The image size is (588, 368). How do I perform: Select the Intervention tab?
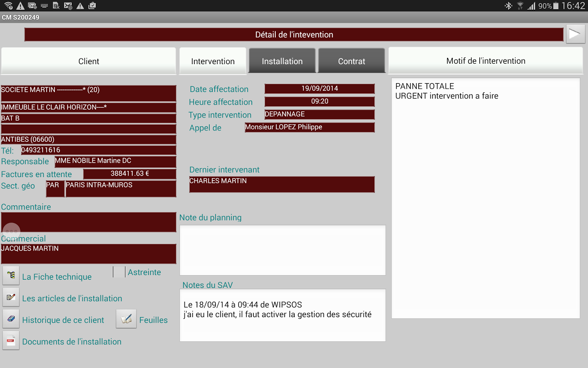pos(213,61)
